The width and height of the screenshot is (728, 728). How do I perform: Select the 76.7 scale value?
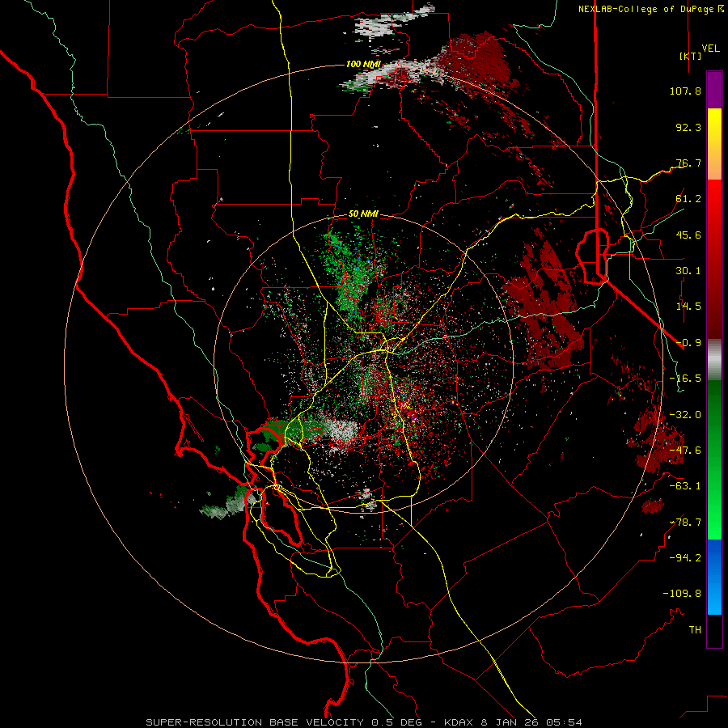688,163
